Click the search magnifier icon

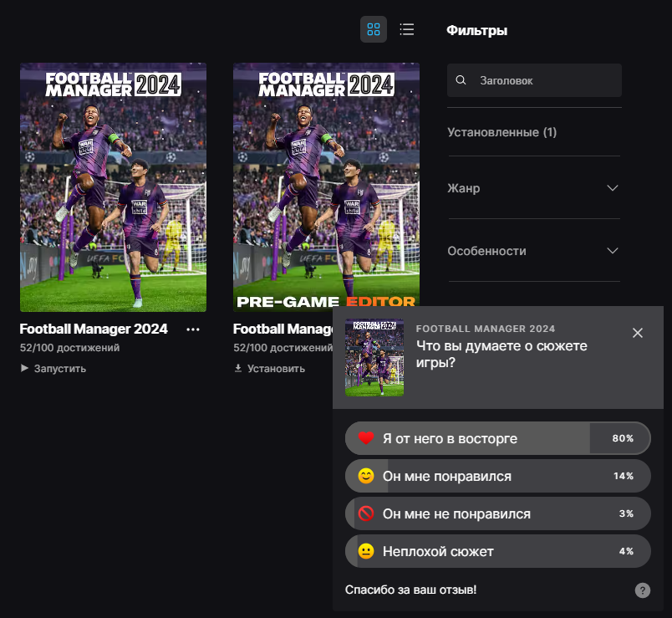(461, 81)
